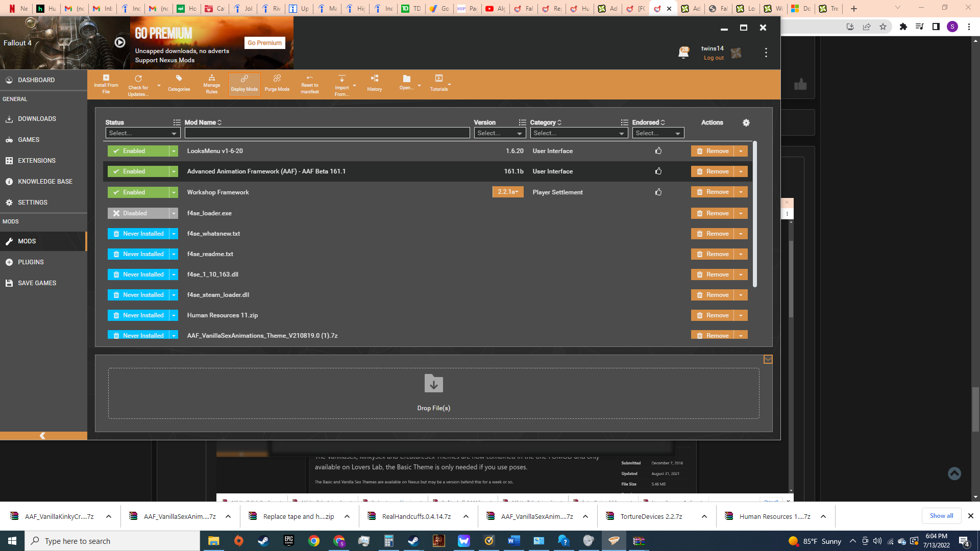This screenshot has width=980, height=551.
Task: Expand Remove options arrow for LooksMenu
Action: tap(741, 151)
